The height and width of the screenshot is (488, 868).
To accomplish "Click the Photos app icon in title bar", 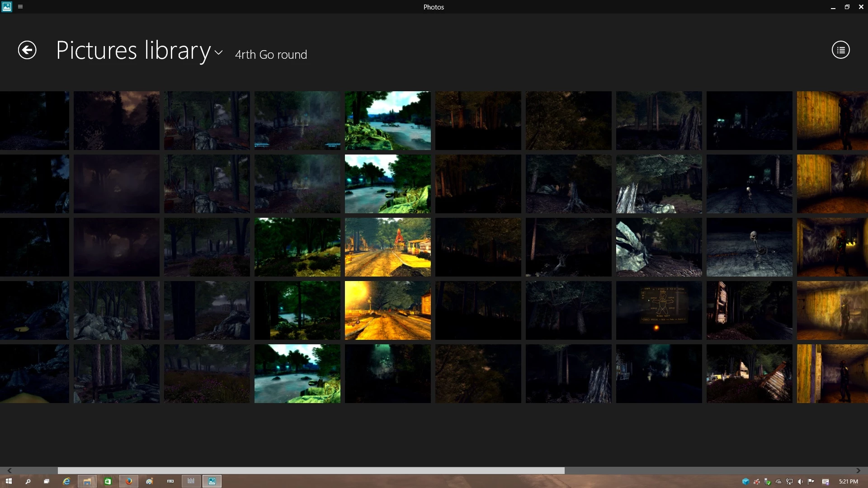I will 7,7.
